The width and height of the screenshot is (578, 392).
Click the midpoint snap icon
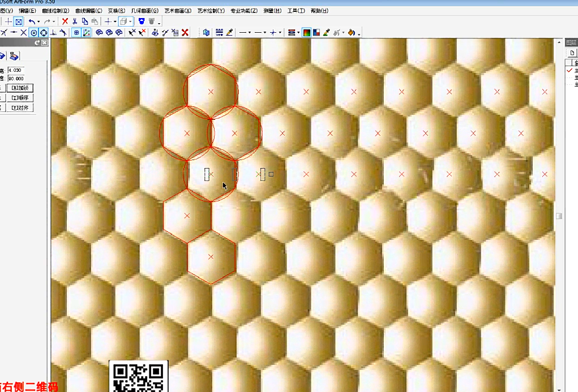[14, 33]
